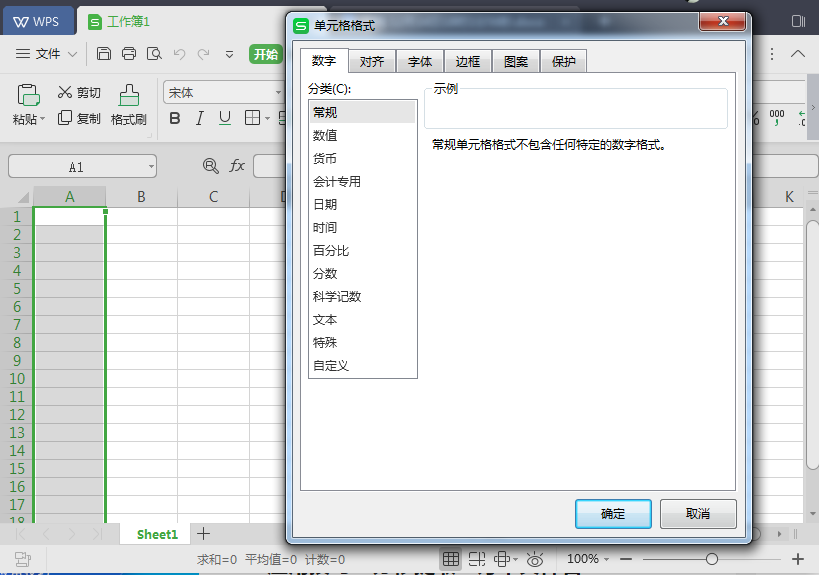Screen dimensions: 819x575
Task: Open the 宋体 font name dropdown
Action: 278,92
